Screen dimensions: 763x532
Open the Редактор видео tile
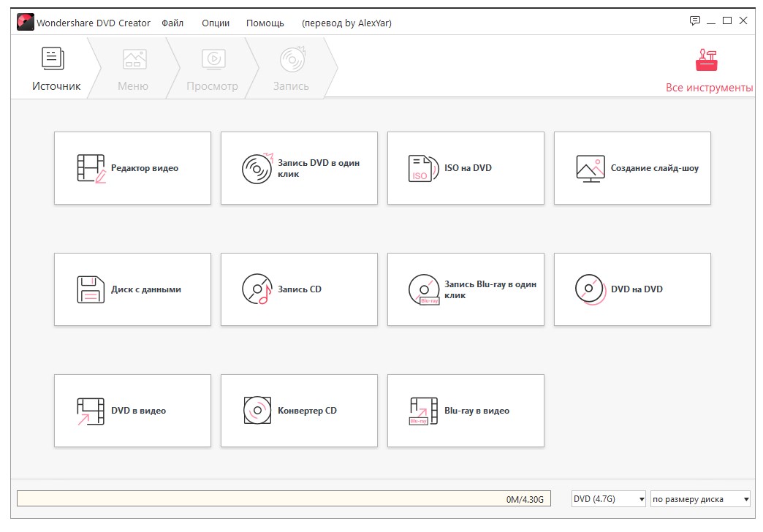pyautogui.click(x=132, y=168)
